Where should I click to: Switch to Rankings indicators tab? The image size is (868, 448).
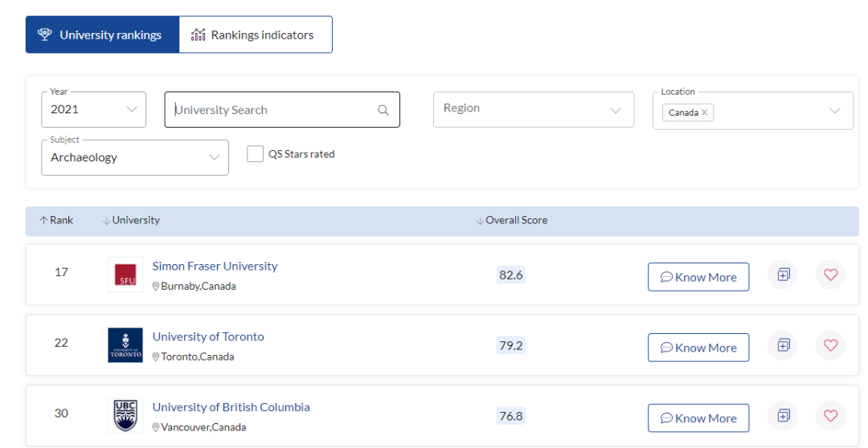[x=255, y=35]
